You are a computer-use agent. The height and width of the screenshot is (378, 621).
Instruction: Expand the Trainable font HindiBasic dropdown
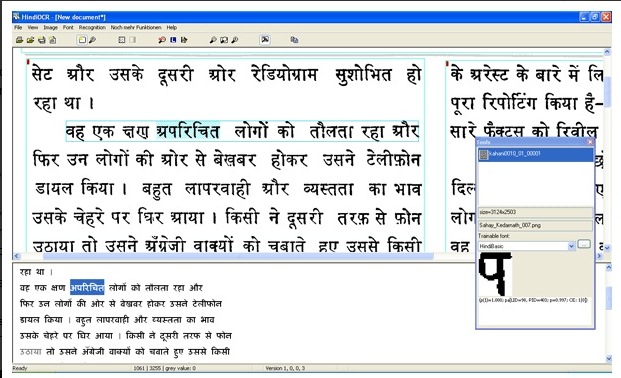(x=571, y=246)
